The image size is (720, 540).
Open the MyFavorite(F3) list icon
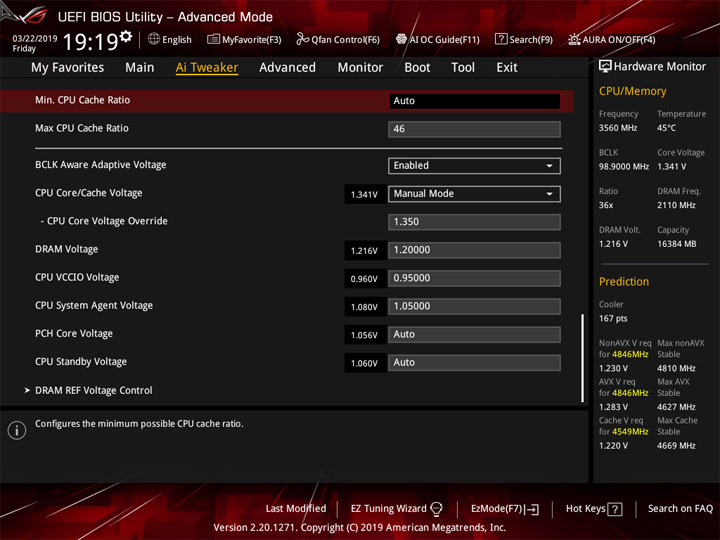[x=213, y=39]
